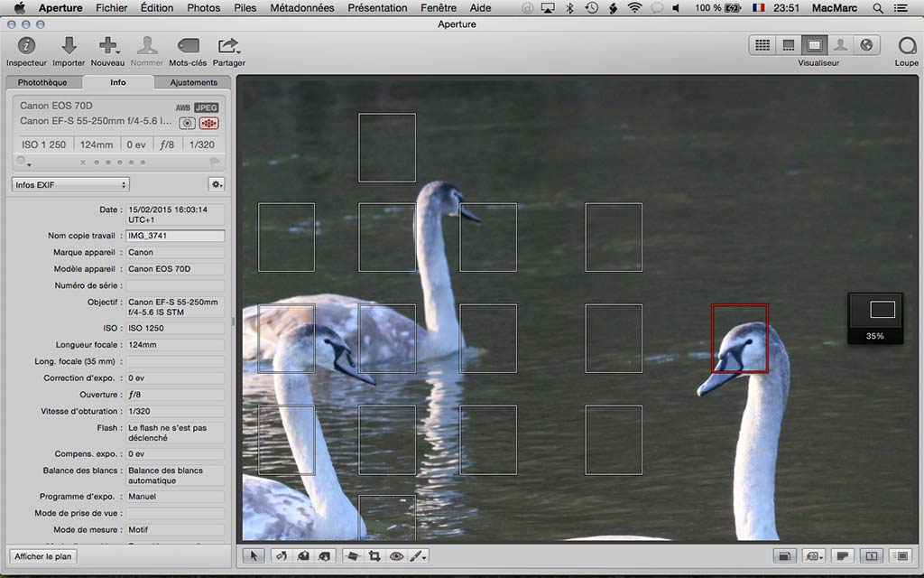Click the Mode de mesure value Motif
This screenshot has width=924, height=578.
175,529
